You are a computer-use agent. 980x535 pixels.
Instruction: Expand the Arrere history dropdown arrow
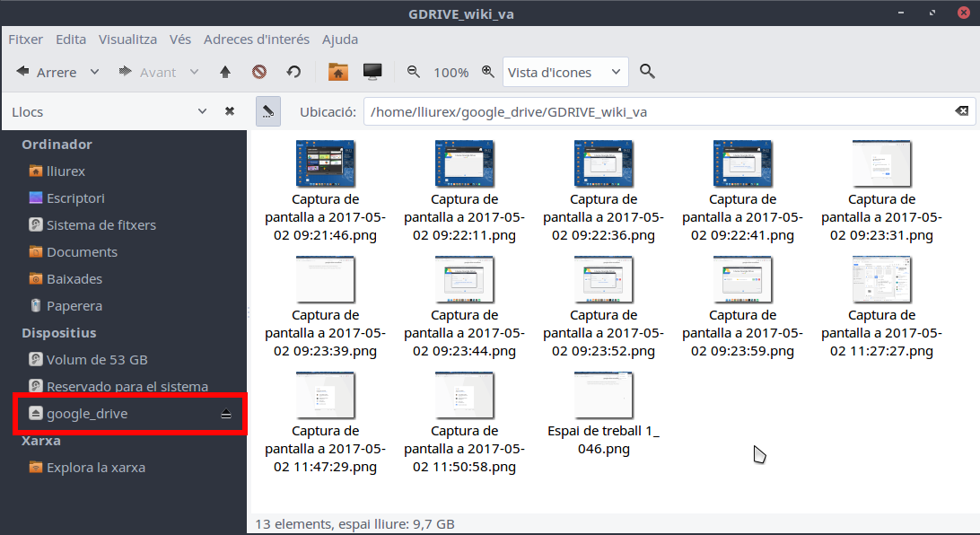click(94, 72)
